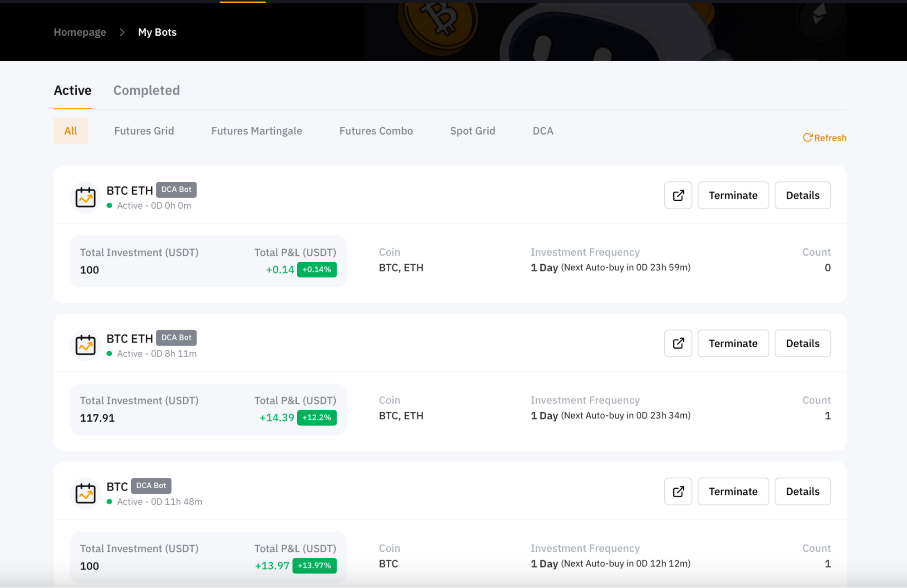907x588 pixels.
Task: Filter by Spot Grid
Action: pos(472,131)
